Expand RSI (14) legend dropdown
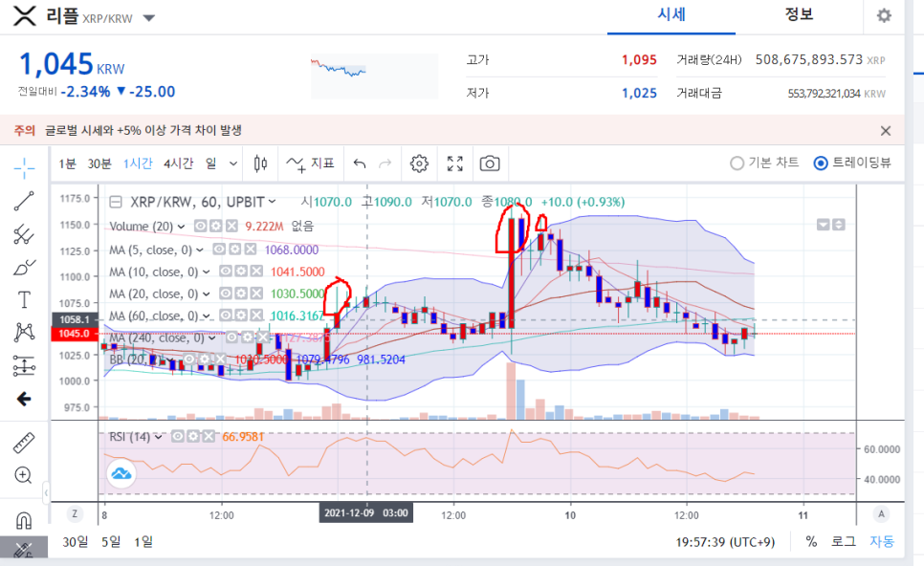The image size is (924, 566). tap(159, 437)
